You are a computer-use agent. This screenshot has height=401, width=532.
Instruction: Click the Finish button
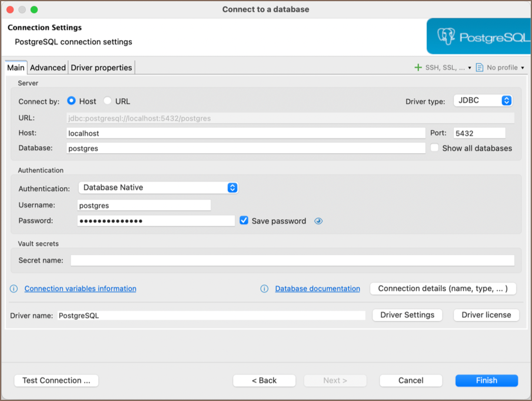pos(486,380)
